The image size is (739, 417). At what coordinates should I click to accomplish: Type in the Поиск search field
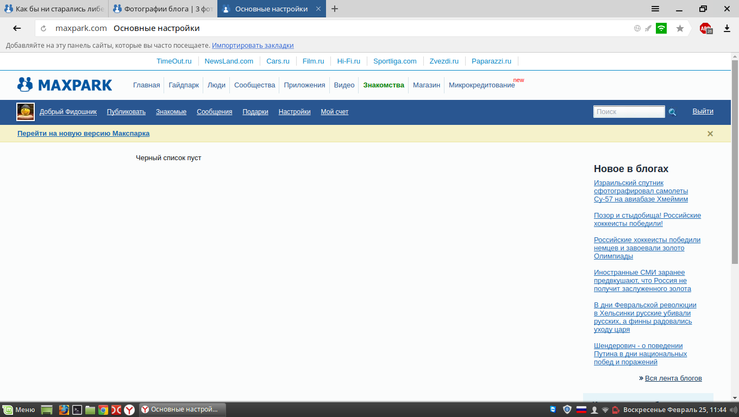628,112
